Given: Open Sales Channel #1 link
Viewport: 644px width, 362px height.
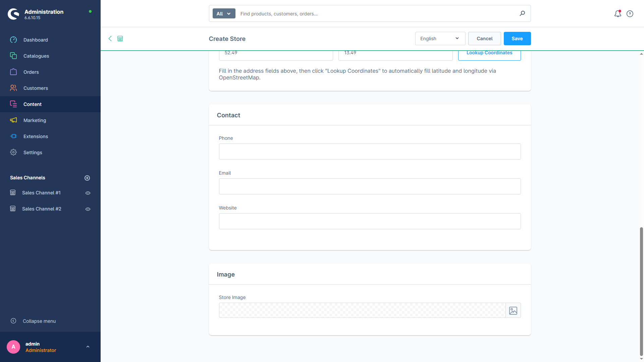Looking at the screenshot, I should point(41,193).
